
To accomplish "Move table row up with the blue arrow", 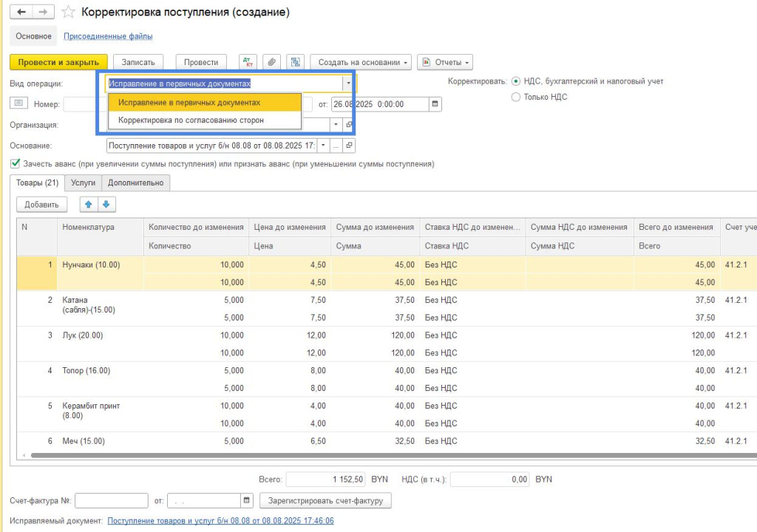I will (89, 205).
